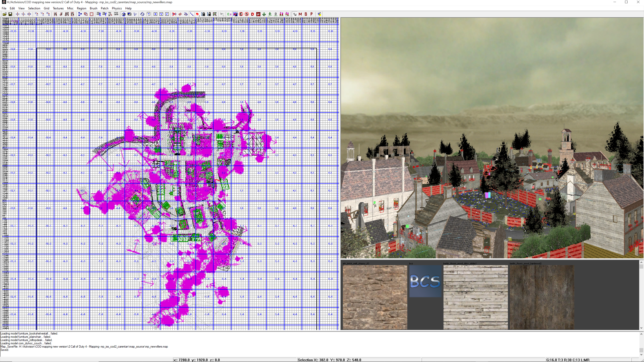Rotate selection around Z axis
The width and height of the screenshot is (644, 362).
pyautogui.click(x=48, y=14)
